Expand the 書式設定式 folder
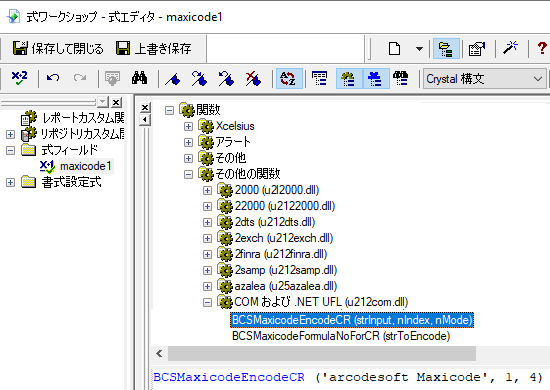This screenshot has height=390, width=550. click(10, 182)
